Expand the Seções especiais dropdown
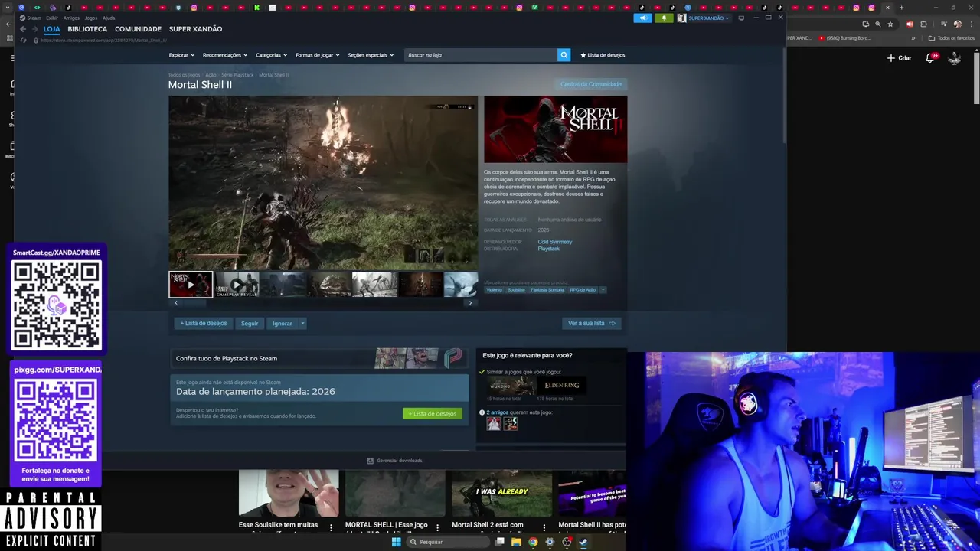The image size is (980, 551). [371, 55]
